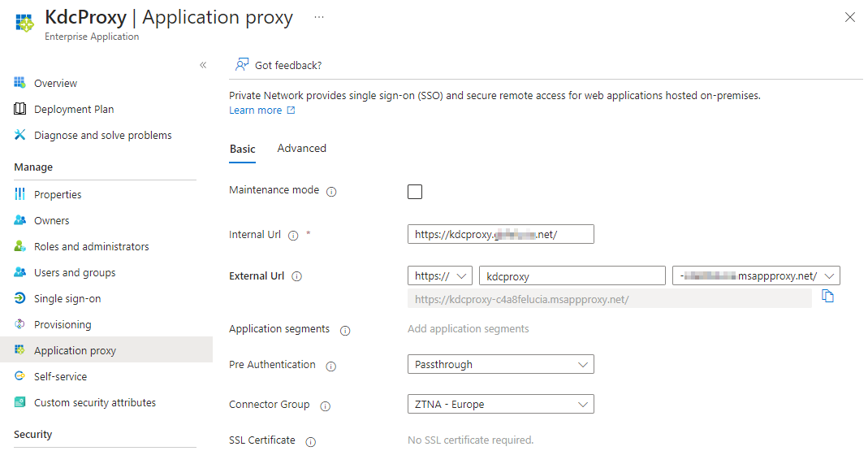Viewport: 868px width, 451px height.
Task: Click the Single sign-on arrow icon
Action: (20, 298)
